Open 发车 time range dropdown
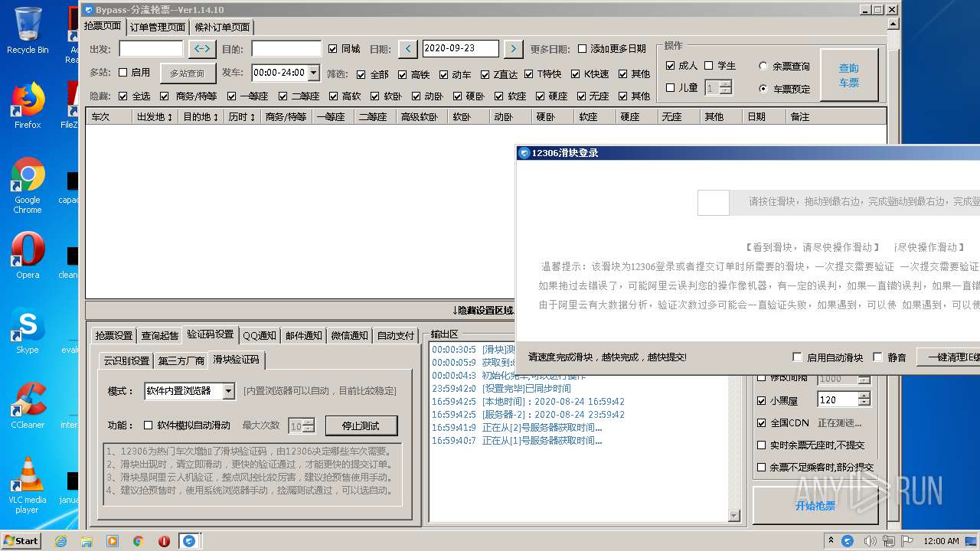 313,73
